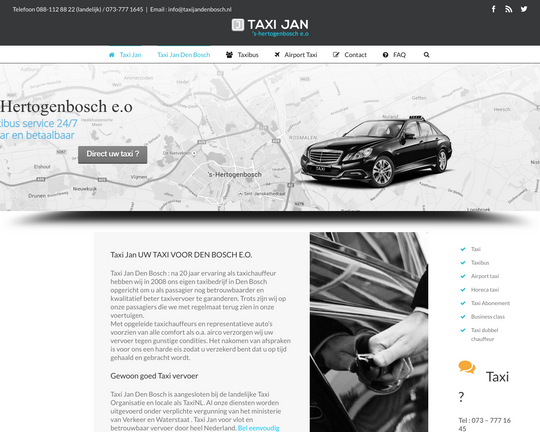540x432 pixels.
Task: Select 'Horeca taxi' in sidebar list
Action: pyautogui.click(x=485, y=289)
